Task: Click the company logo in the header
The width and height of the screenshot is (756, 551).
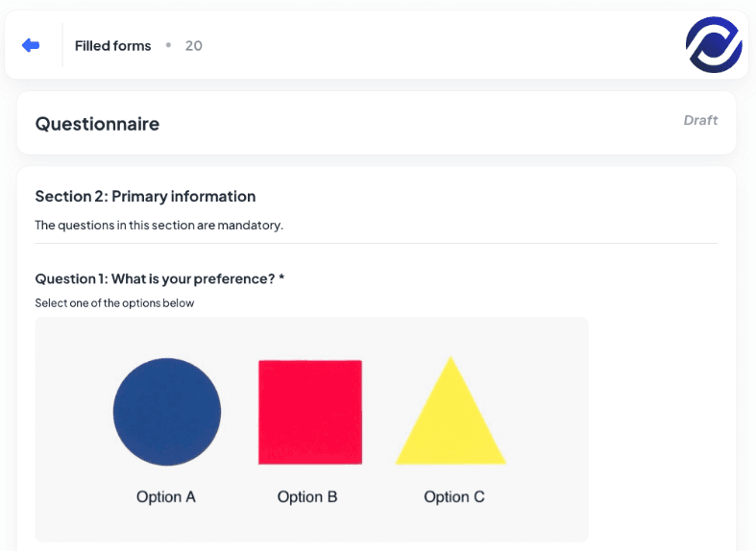Action: point(714,45)
